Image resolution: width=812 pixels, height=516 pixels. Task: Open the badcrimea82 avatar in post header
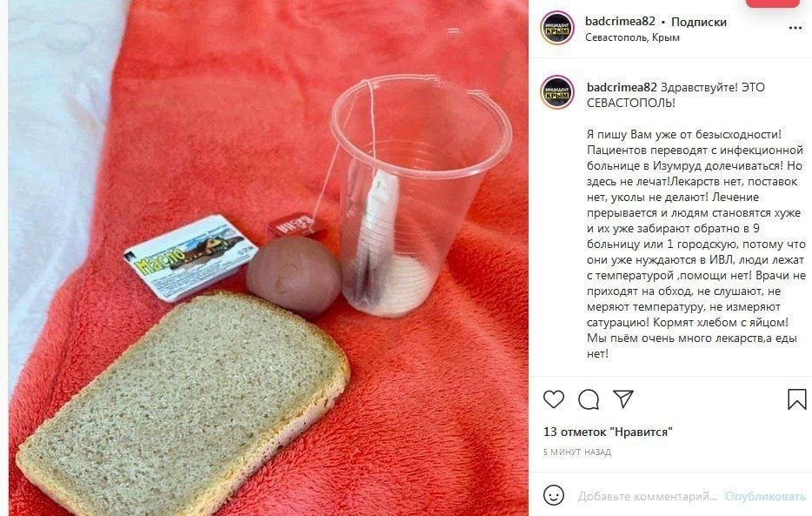558,28
